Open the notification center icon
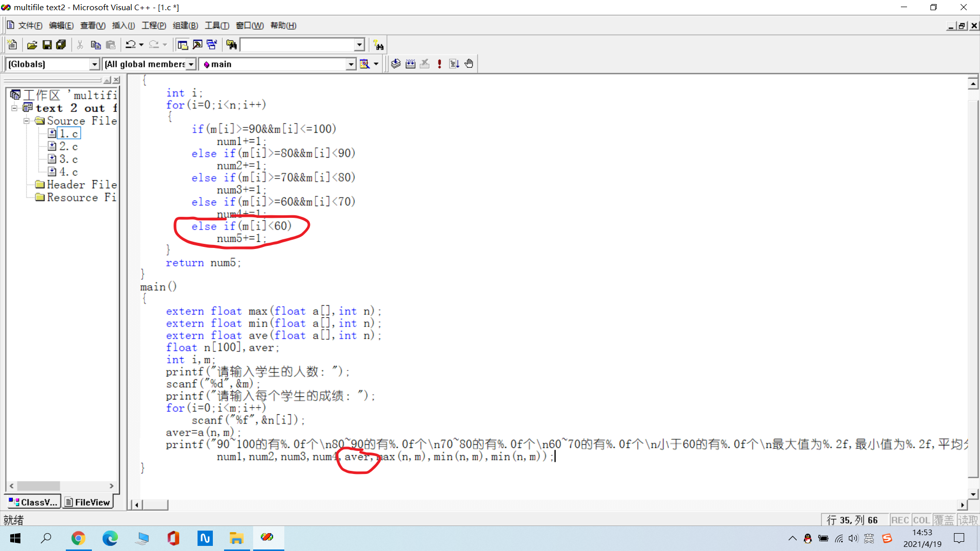Image resolution: width=980 pixels, height=551 pixels. point(959,538)
